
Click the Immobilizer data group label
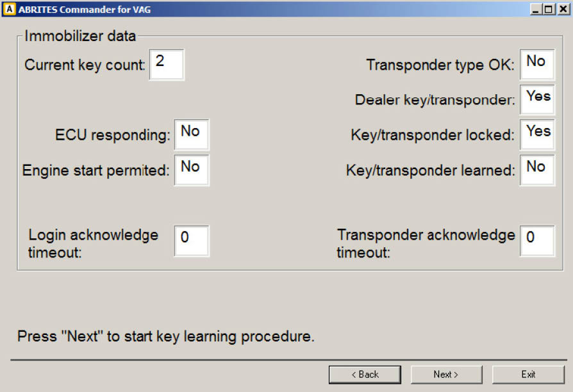tap(80, 37)
